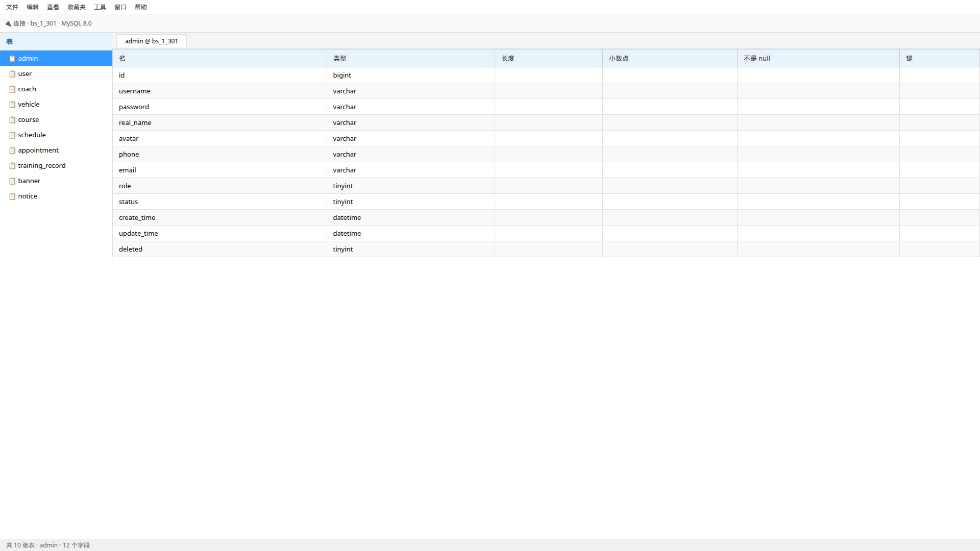The image size is (980, 551).
Task: Click the user table icon
Action: pyautogui.click(x=12, y=74)
